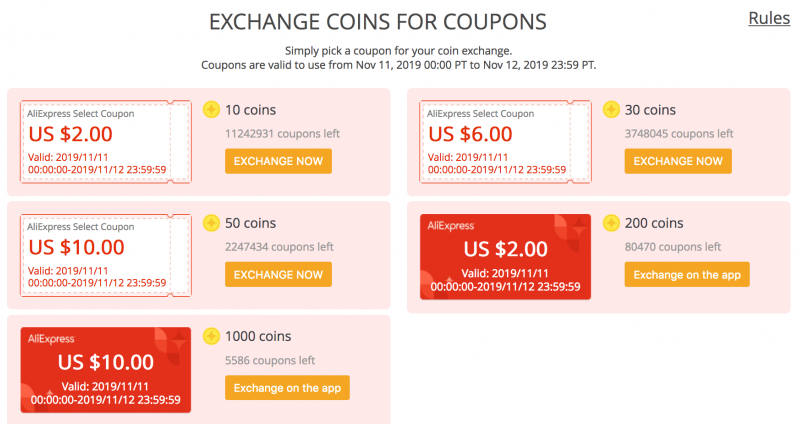Click the coin icon beside 50 coins
Viewport: 800px width, 424px height.
click(211, 223)
